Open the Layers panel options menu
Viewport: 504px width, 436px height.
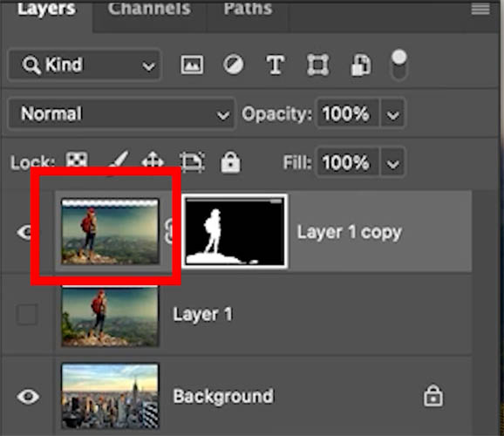point(480,9)
